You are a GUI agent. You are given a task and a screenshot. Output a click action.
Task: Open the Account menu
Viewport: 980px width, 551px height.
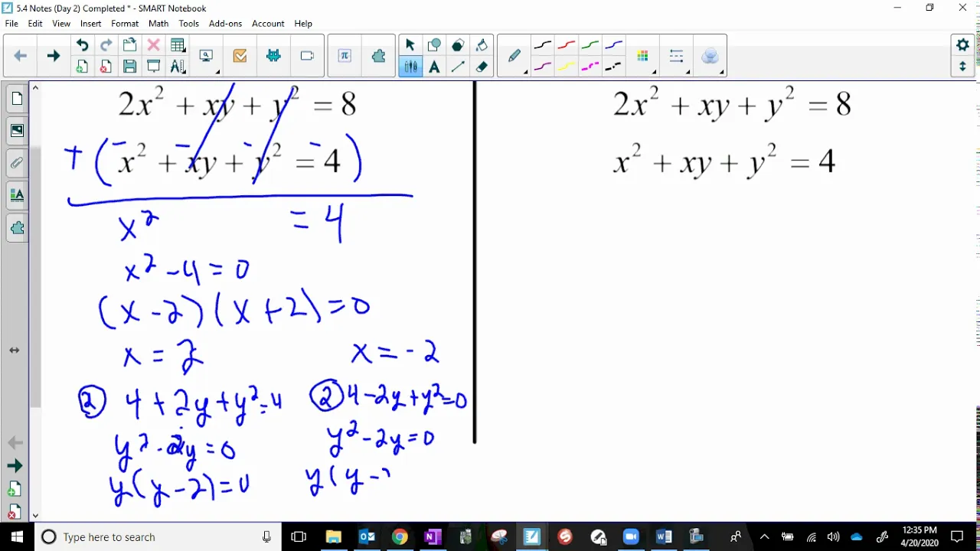(268, 24)
